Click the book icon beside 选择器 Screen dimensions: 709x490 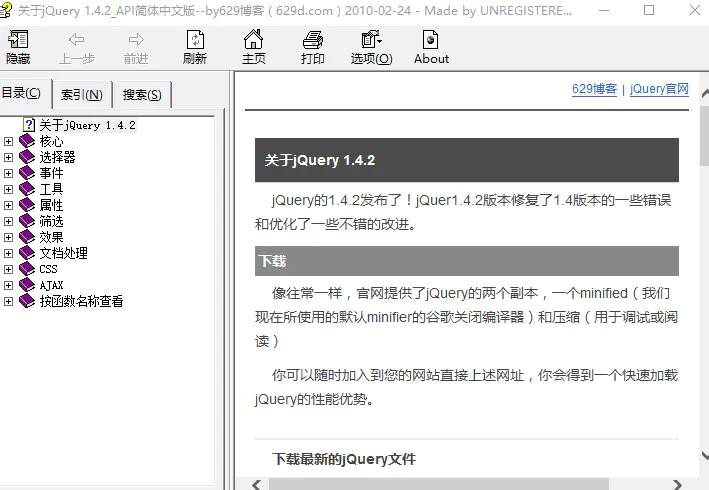(27, 157)
